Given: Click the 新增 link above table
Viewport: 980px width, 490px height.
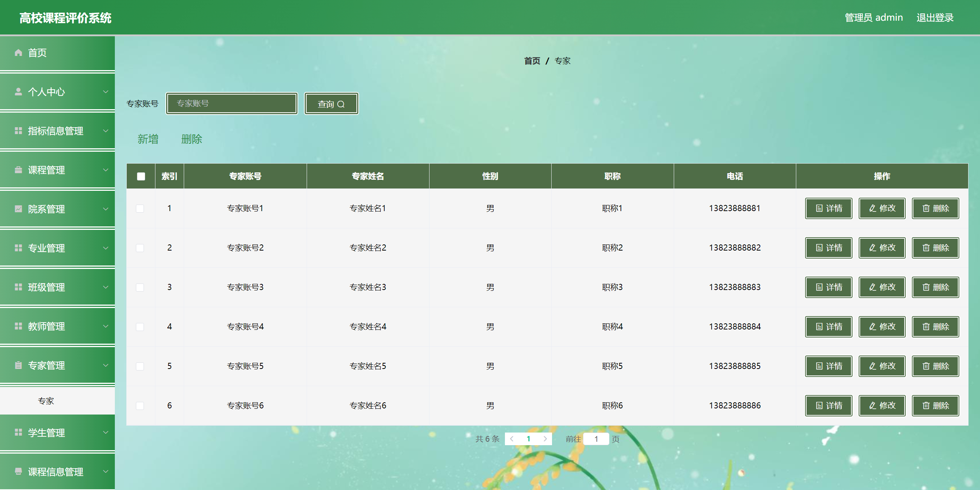Looking at the screenshot, I should pos(148,139).
